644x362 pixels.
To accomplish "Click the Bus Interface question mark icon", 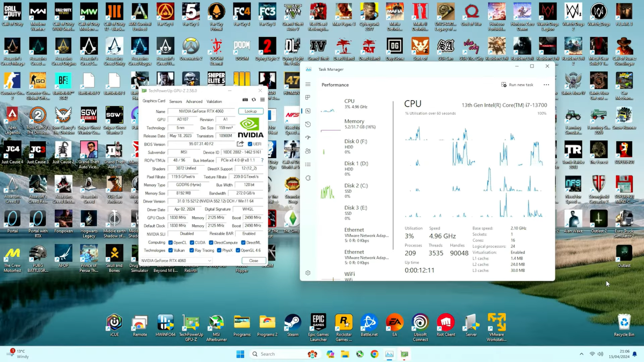I will pyautogui.click(x=262, y=160).
